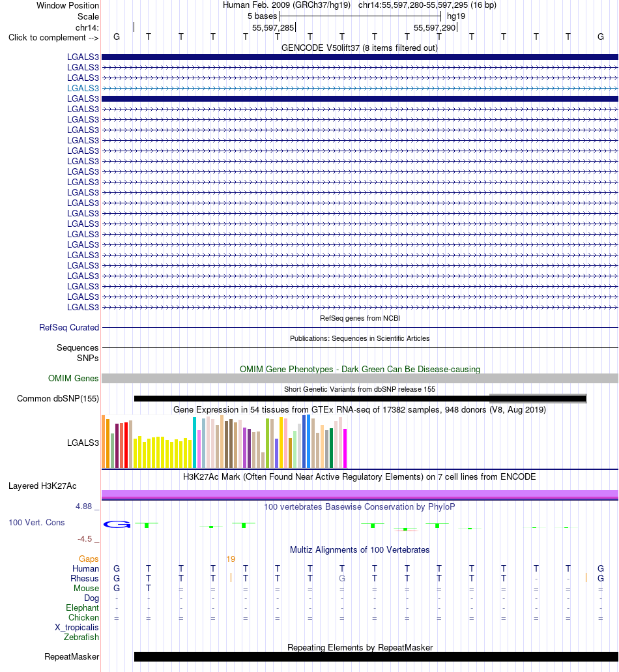
Task: Click the Scale track label
Action: (x=88, y=17)
